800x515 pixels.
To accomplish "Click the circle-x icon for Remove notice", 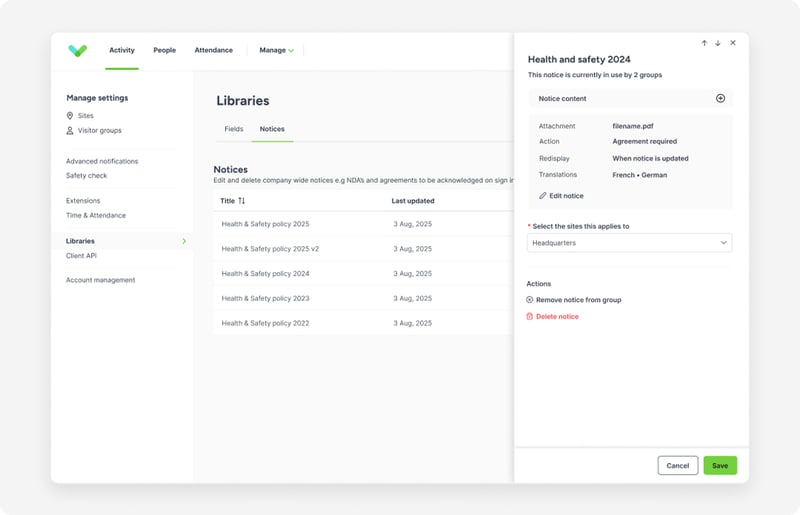I will click(x=530, y=300).
